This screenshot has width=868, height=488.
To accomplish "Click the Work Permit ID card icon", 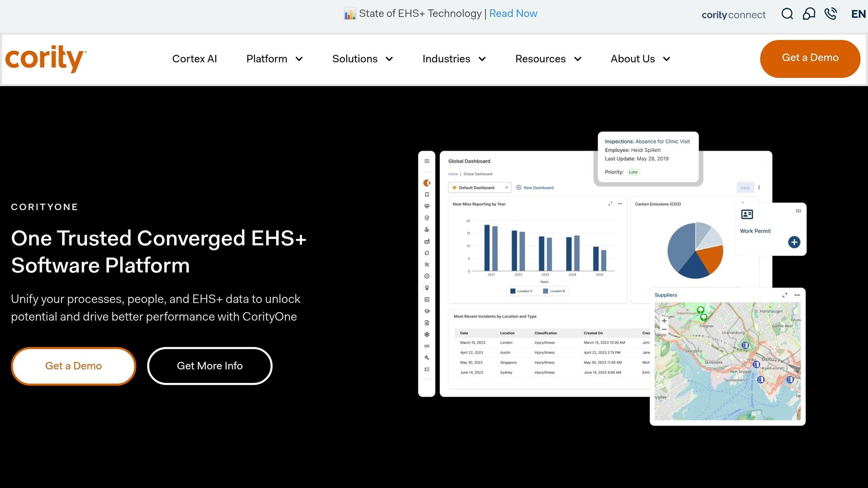I will [747, 214].
